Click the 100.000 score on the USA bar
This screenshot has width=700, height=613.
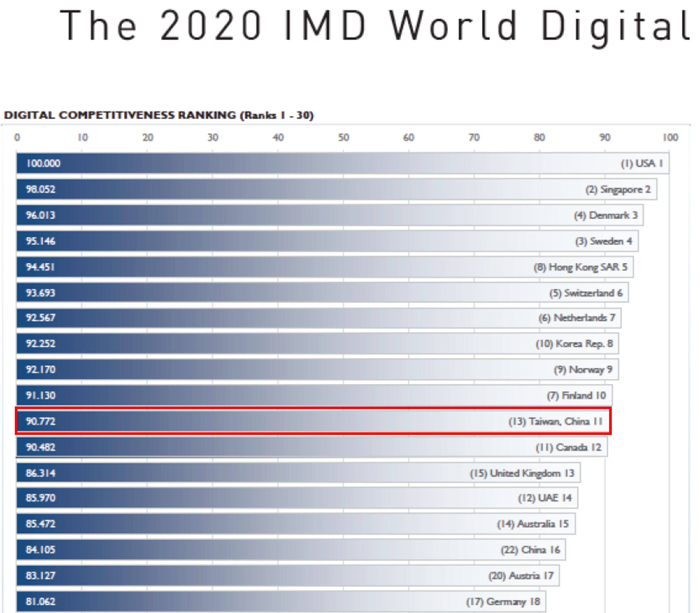click(43, 163)
